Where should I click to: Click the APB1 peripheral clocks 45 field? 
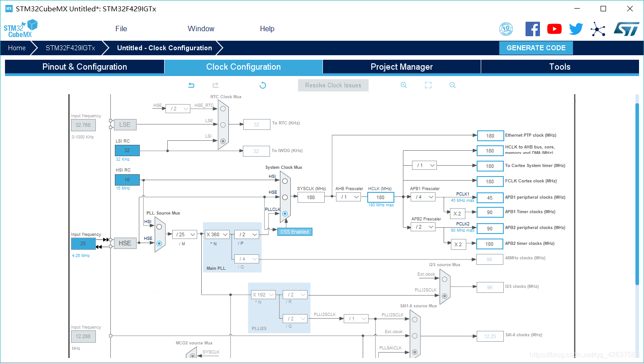(x=490, y=197)
